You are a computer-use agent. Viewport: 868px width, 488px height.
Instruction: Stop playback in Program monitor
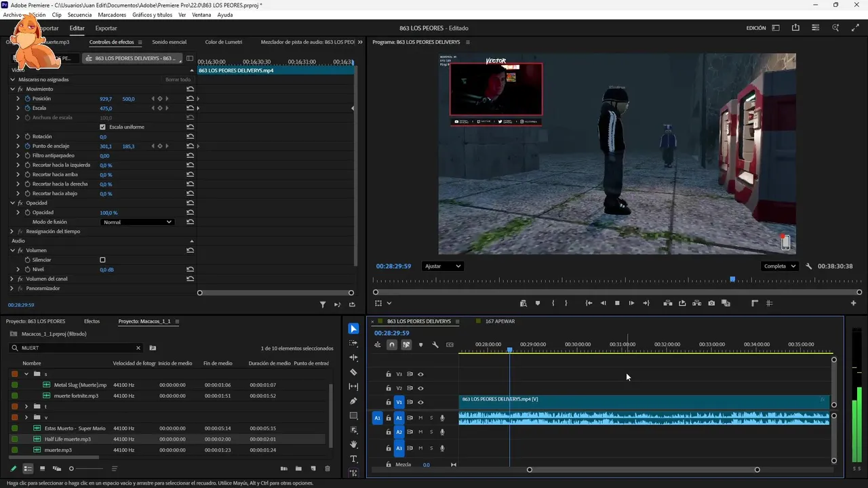[617, 303]
